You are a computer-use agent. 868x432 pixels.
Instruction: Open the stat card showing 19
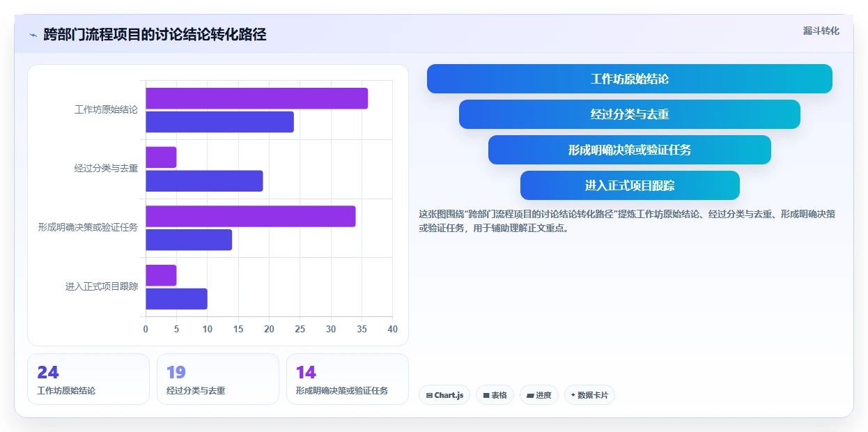pyautogui.click(x=218, y=379)
